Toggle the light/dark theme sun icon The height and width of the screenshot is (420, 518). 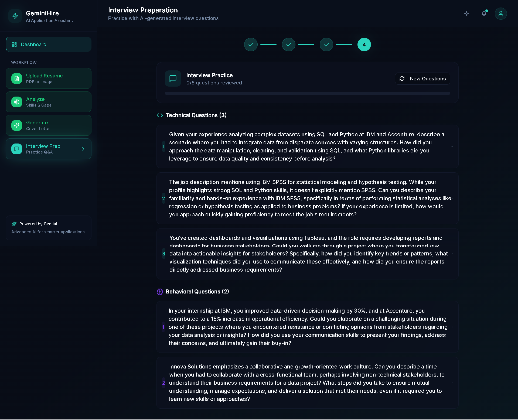(x=466, y=13)
